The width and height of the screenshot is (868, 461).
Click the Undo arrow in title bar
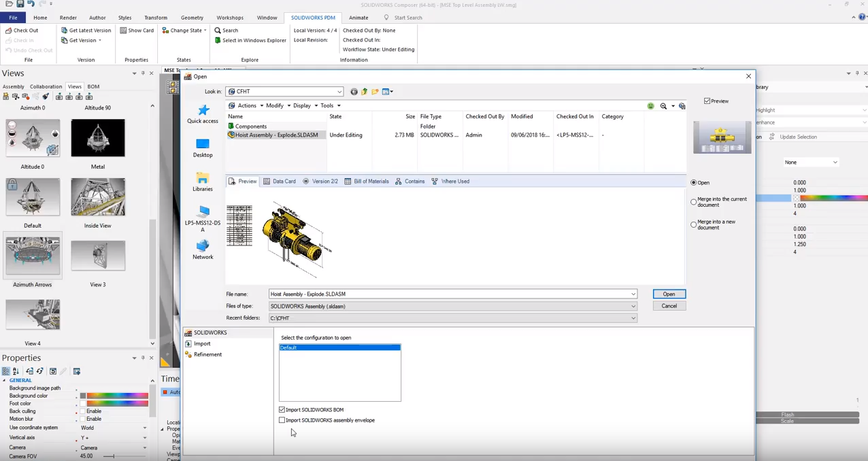pos(31,4)
